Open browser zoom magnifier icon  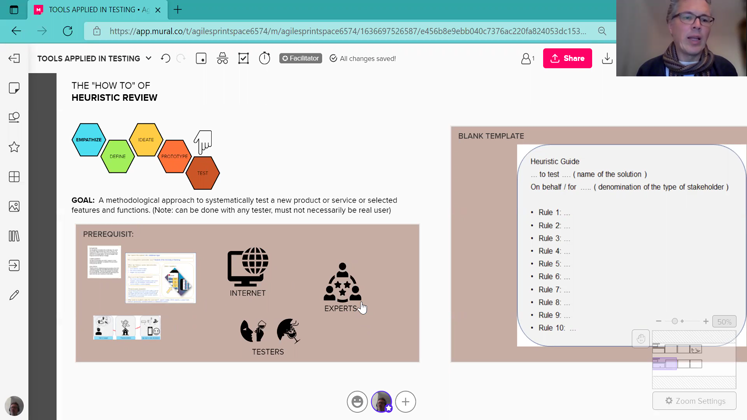tap(602, 31)
